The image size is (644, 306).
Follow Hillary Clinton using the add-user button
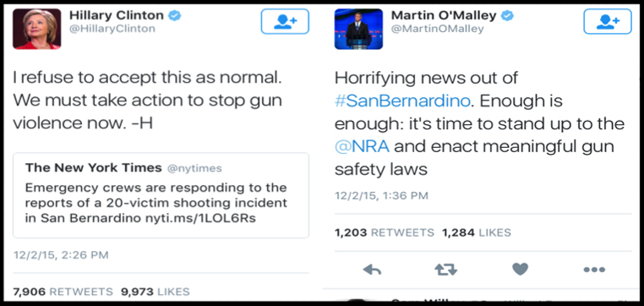pos(285,21)
